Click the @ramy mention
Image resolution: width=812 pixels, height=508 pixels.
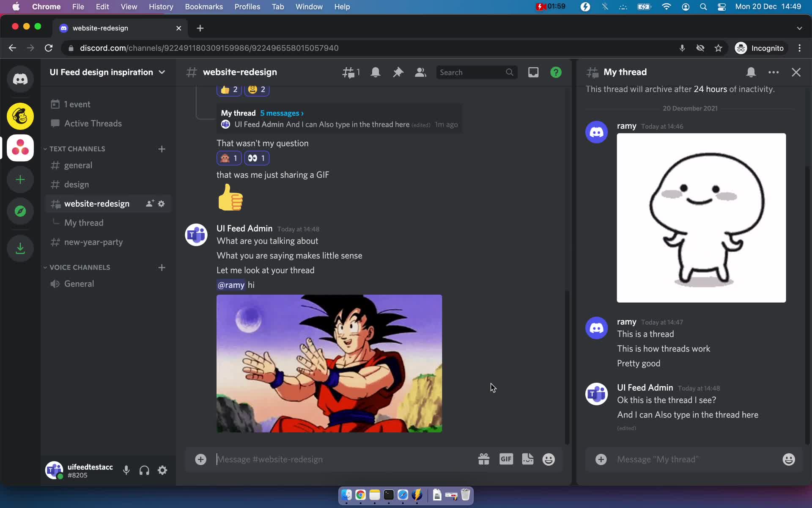[231, 285]
